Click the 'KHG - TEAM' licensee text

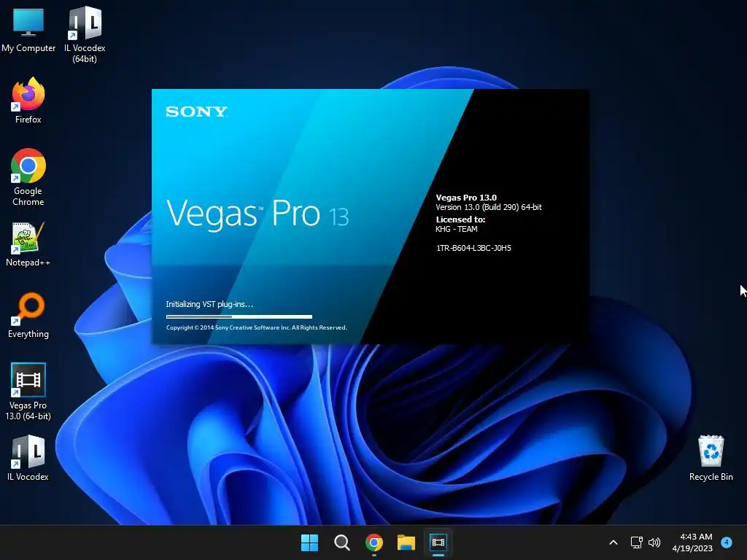tap(457, 229)
